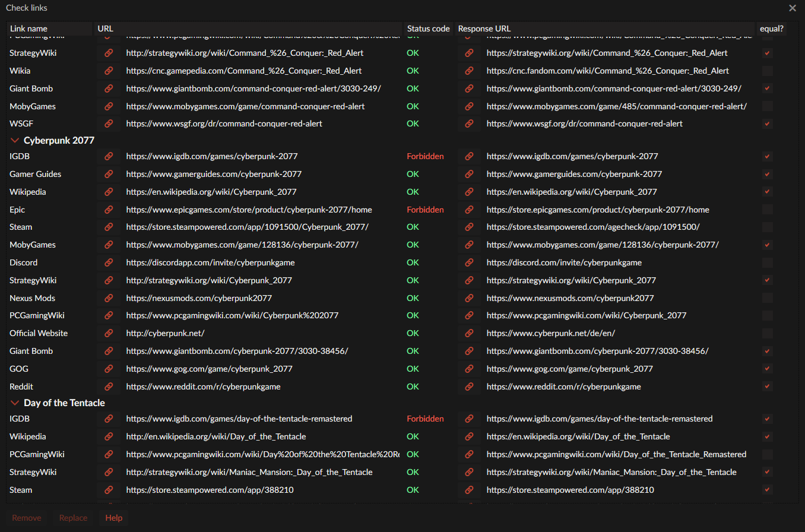This screenshot has width=805, height=532.
Task: Open response URL icon for Day of Tentacle Wikipedia
Action: pos(469,436)
